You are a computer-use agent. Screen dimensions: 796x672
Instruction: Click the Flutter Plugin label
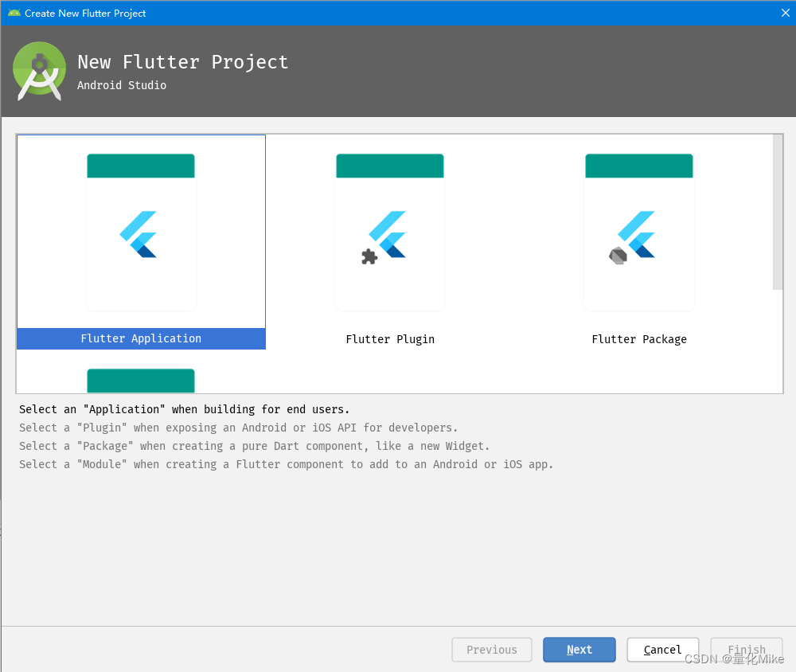[390, 339]
